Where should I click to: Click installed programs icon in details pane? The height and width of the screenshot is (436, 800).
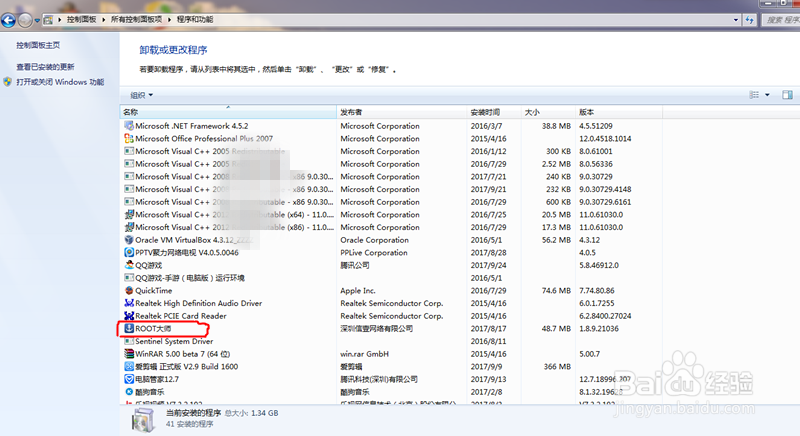tap(143, 420)
